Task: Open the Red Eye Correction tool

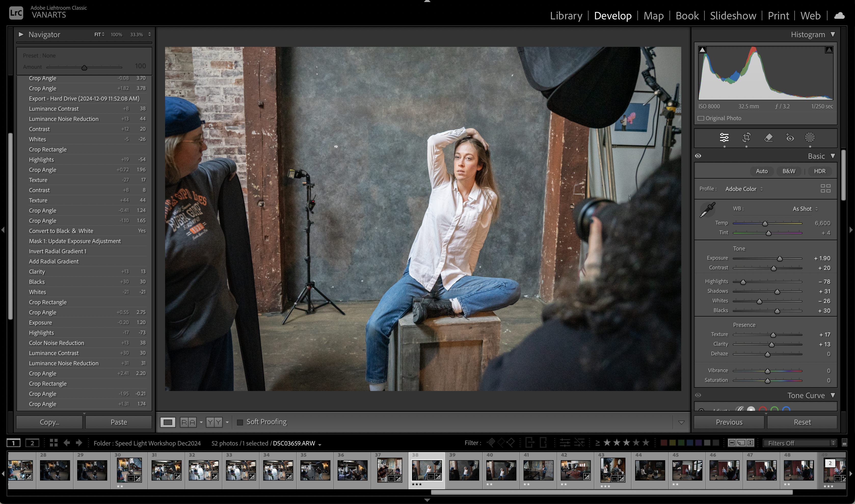Action: (790, 137)
